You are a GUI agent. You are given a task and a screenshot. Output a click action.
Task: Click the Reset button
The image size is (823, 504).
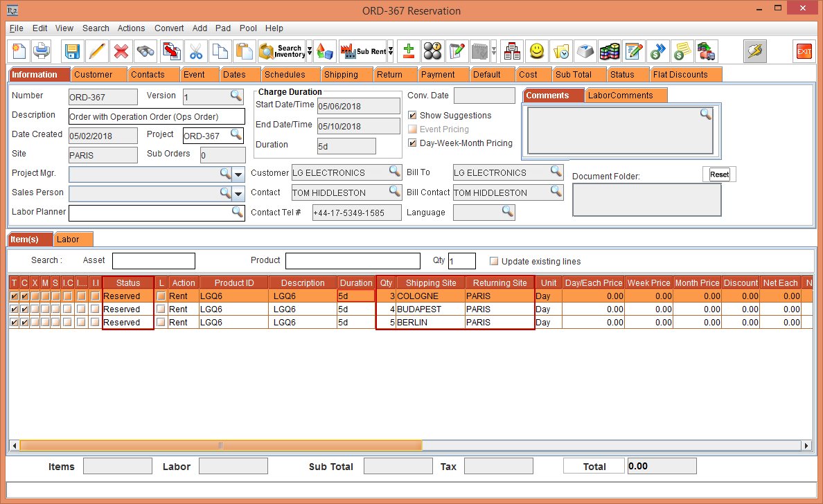pos(719,174)
